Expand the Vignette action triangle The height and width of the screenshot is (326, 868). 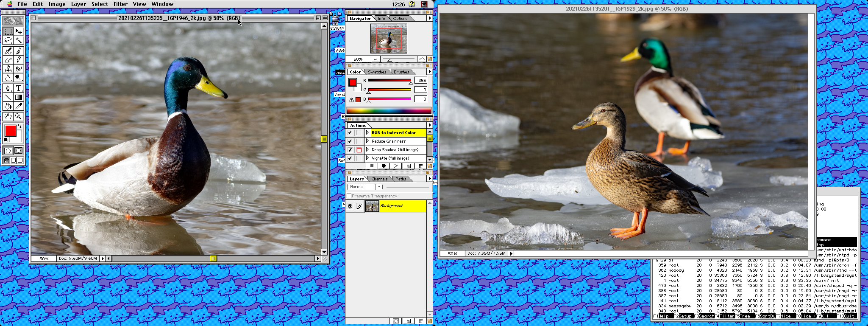[x=367, y=158]
